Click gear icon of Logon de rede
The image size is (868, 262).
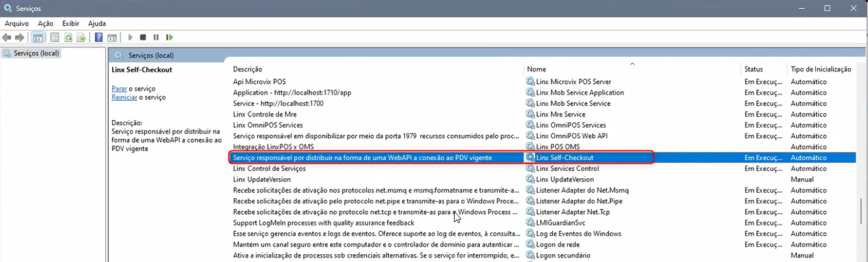tap(530, 244)
